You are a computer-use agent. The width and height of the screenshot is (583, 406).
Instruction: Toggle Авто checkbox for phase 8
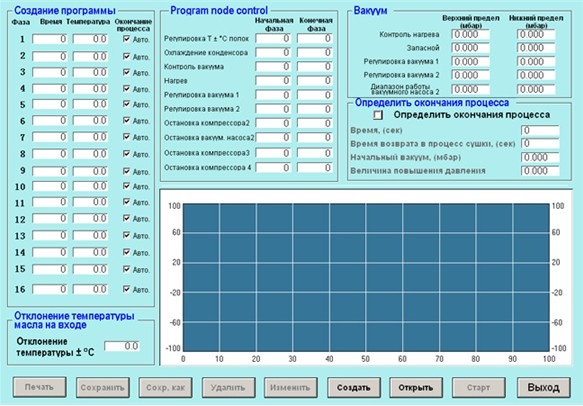[x=126, y=154]
